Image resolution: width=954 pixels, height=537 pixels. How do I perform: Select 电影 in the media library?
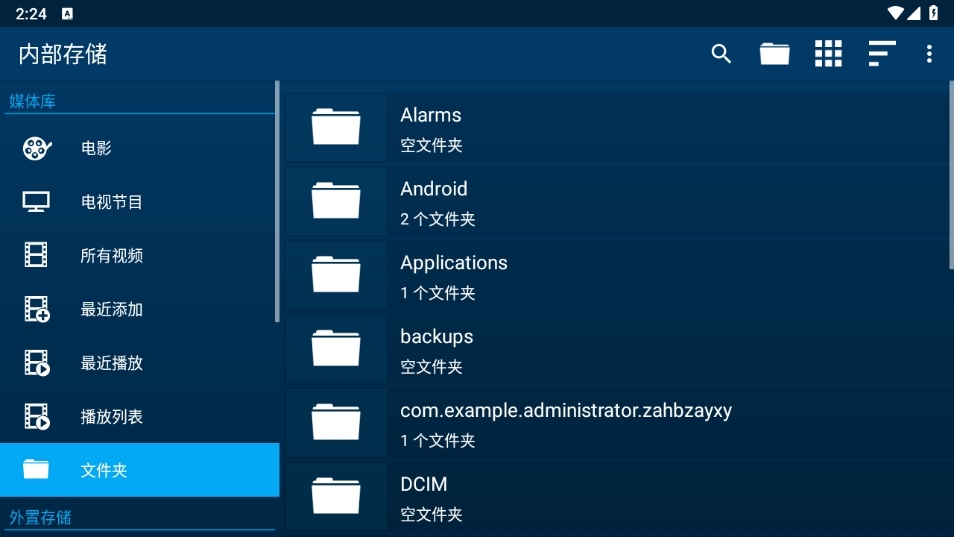tap(96, 148)
